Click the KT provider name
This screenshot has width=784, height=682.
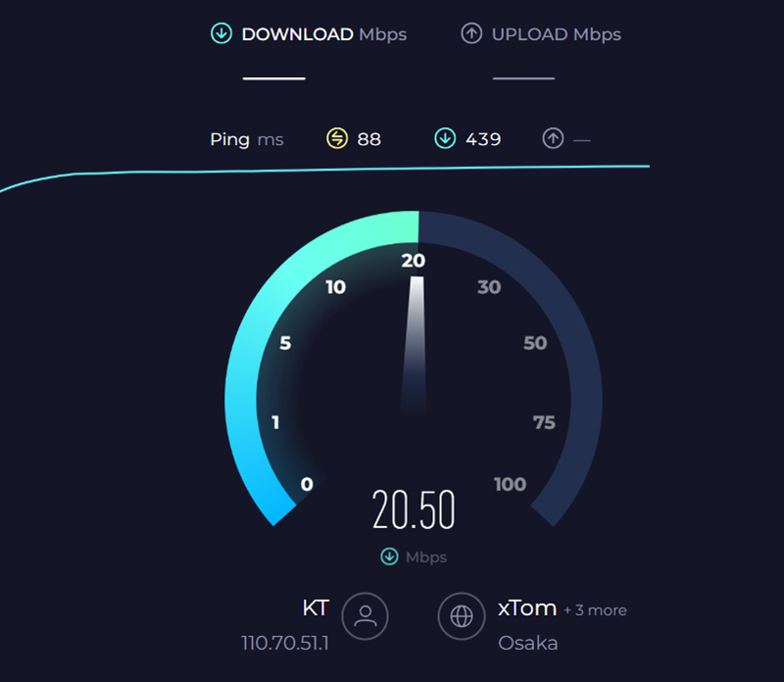click(316, 608)
